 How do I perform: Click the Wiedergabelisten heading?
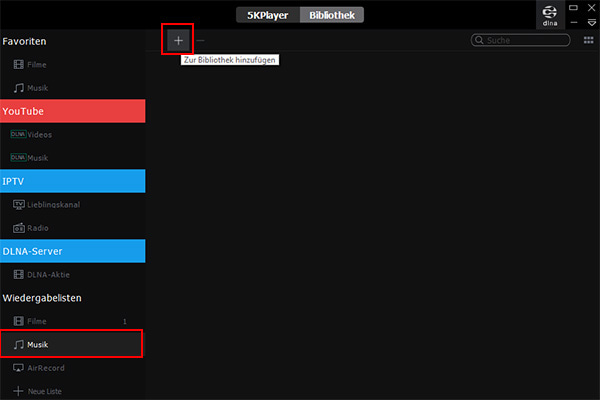[42, 298]
